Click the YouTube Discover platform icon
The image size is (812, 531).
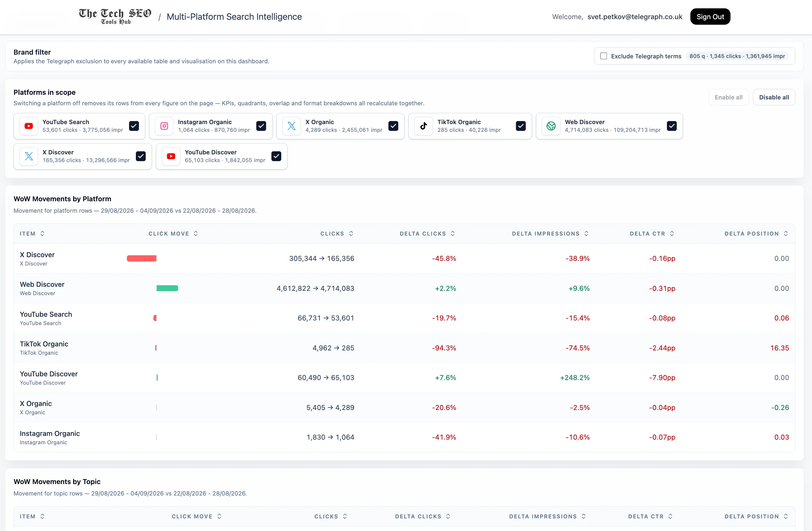[x=171, y=156]
